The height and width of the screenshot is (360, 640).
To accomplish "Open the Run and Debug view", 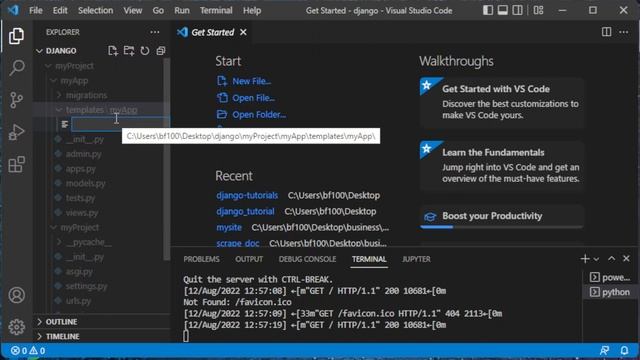I will point(16,132).
